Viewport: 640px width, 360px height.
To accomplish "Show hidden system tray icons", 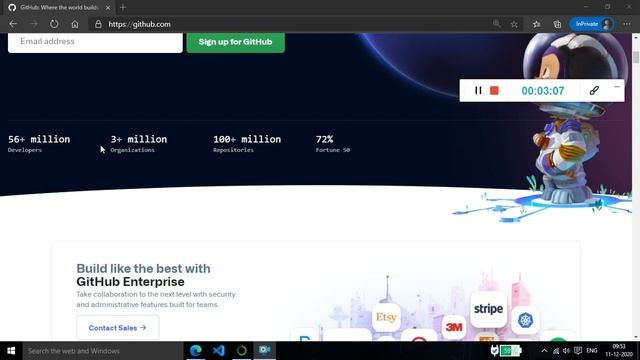I will (x=544, y=351).
